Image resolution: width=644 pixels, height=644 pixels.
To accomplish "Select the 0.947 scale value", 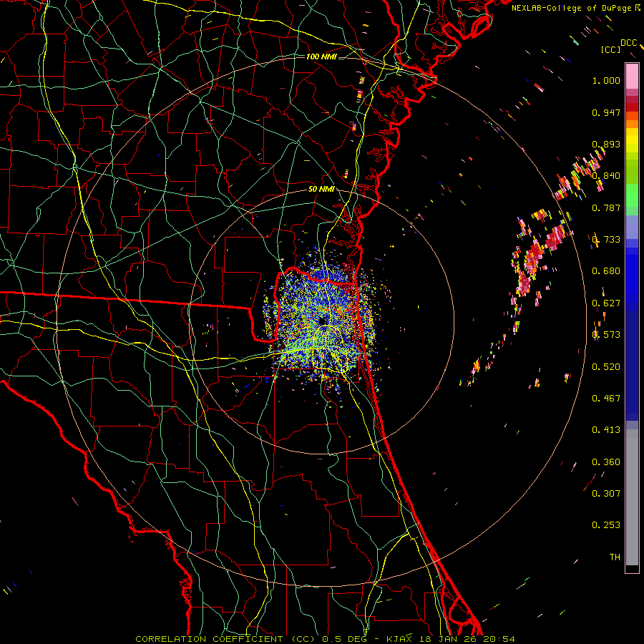I will click(x=606, y=112).
